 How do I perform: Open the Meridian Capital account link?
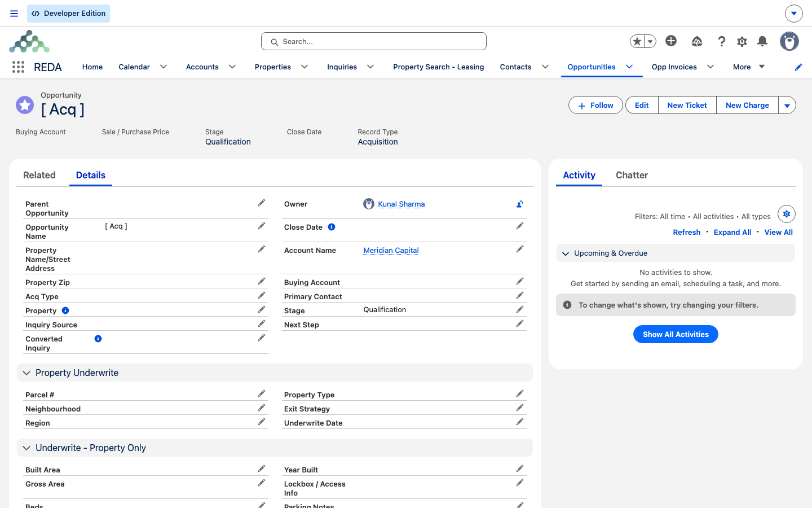click(391, 251)
